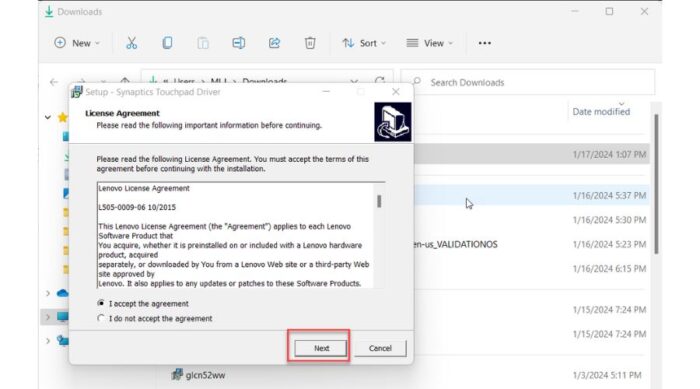The width and height of the screenshot is (700, 389).
Task: Open the address bar history dropdown
Action: [354, 81]
